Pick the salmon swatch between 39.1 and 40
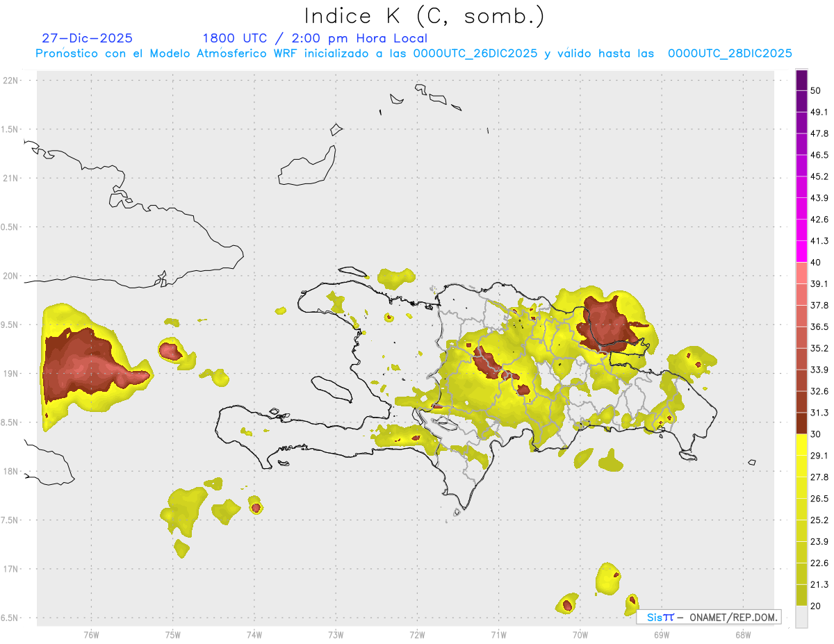The height and width of the screenshot is (644, 834). (x=801, y=273)
